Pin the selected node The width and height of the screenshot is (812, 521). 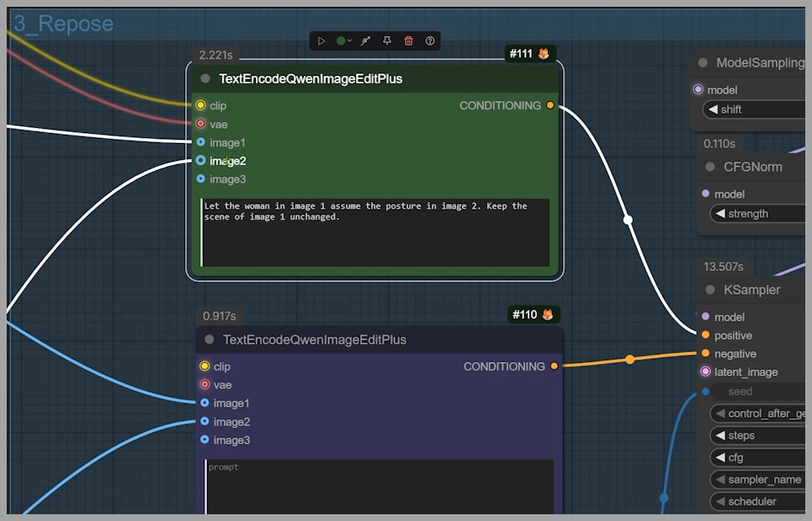click(x=387, y=40)
